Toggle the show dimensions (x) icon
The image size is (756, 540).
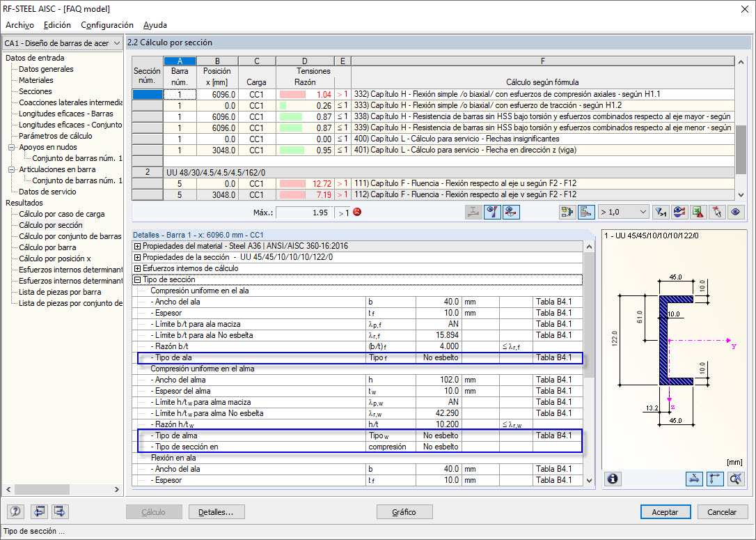pyautogui.click(x=694, y=479)
